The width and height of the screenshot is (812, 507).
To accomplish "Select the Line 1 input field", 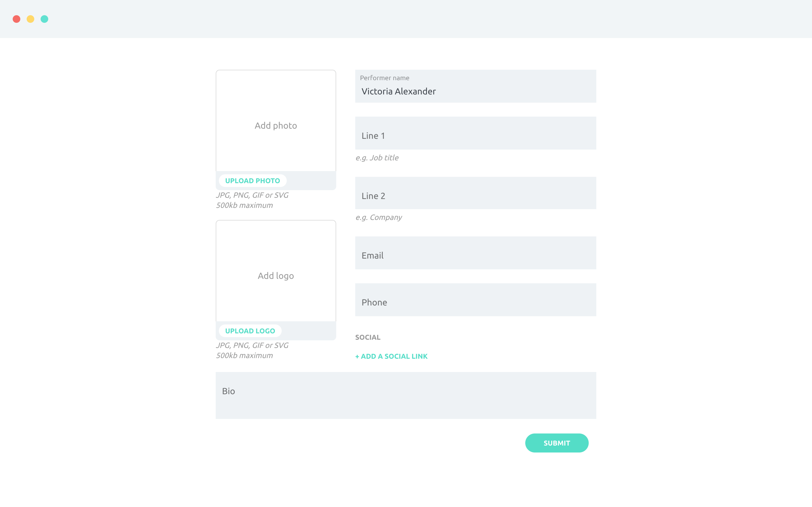I will pyautogui.click(x=475, y=133).
